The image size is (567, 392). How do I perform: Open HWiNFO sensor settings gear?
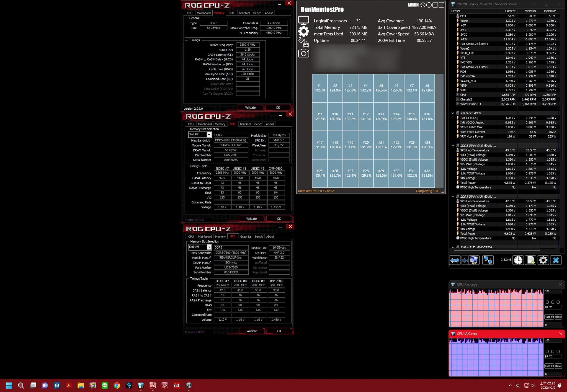tap(543, 260)
